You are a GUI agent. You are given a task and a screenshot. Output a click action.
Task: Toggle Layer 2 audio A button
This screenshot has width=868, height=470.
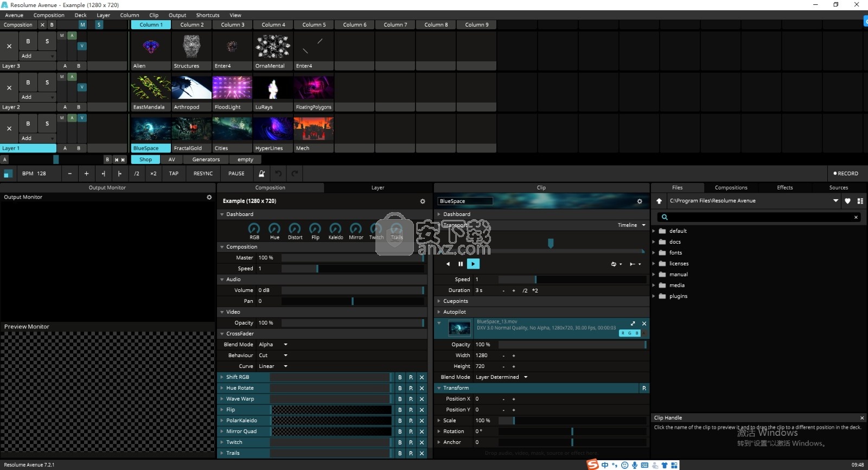click(72, 77)
